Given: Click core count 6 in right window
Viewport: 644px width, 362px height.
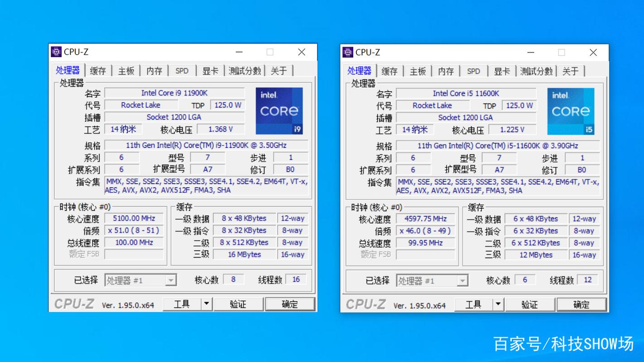Looking at the screenshot, I should click(525, 280).
